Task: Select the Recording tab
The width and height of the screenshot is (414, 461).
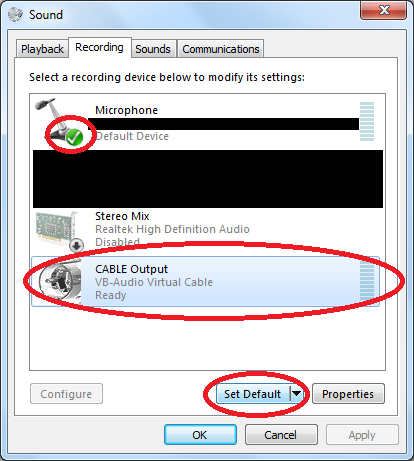Action: [x=100, y=47]
